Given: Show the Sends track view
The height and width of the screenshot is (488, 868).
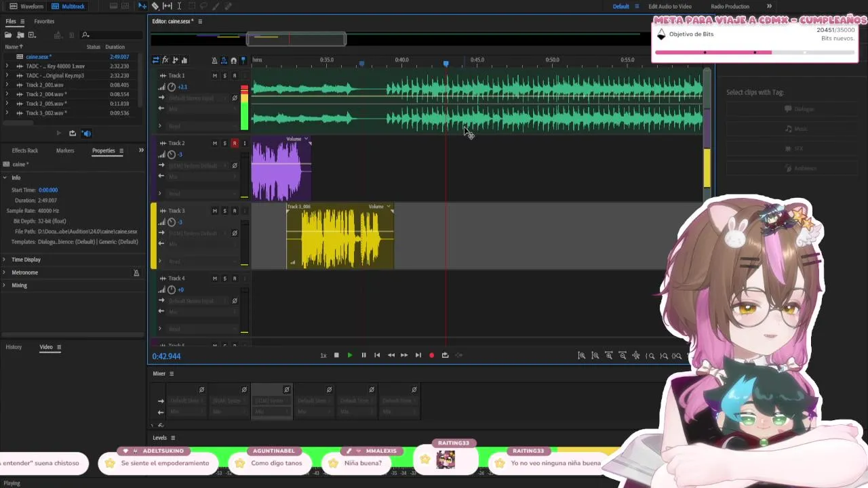Looking at the screenshot, I should [x=175, y=60].
